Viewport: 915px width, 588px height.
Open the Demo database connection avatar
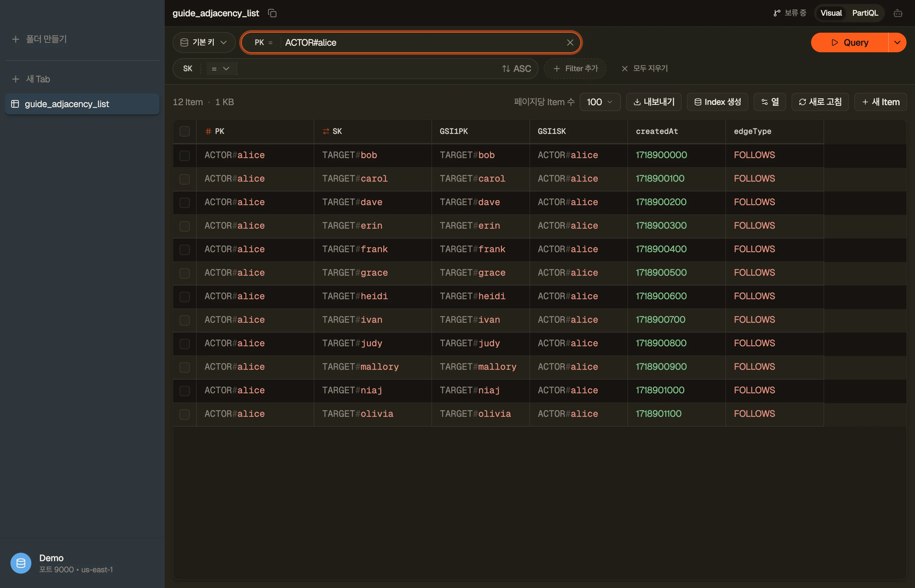click(x=21, y=563)
